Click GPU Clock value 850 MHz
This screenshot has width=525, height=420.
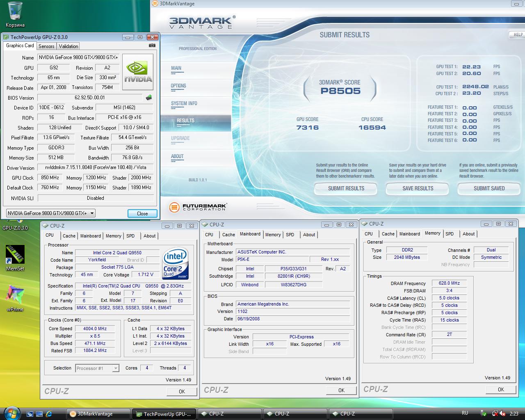50,178
